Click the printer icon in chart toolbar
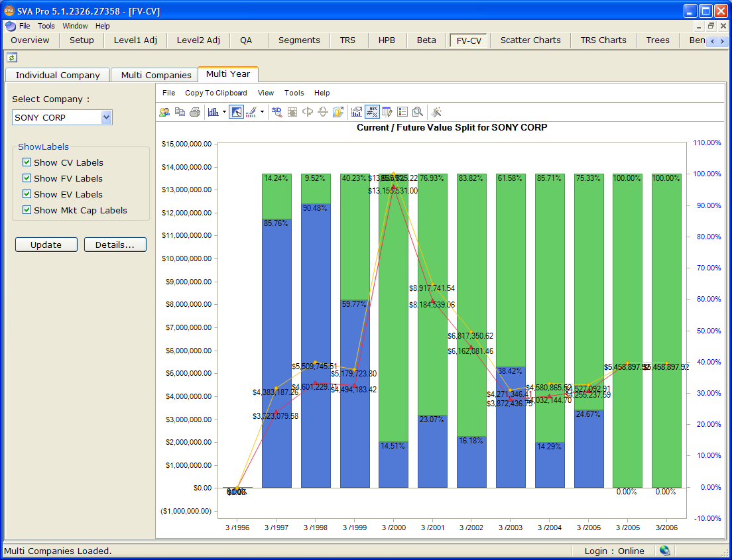Image resolution: width=732 pixels, height=560 pixels. point(195,112)
